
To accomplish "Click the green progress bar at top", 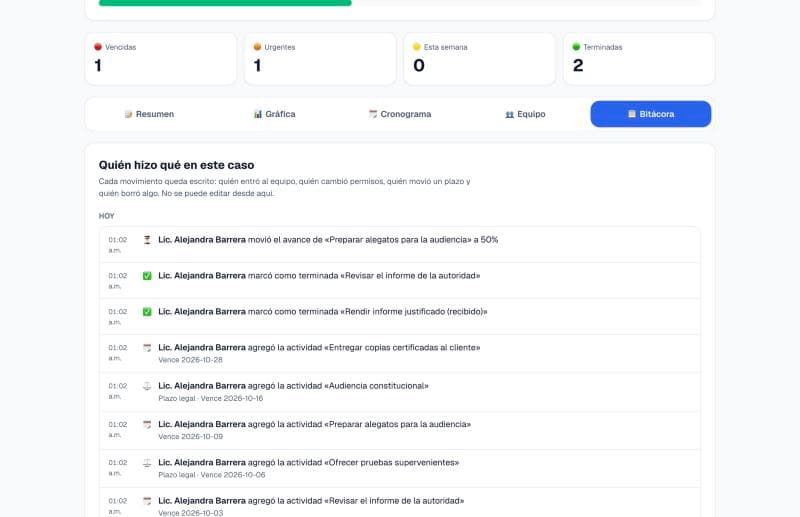I will click(x=225, y=3).
